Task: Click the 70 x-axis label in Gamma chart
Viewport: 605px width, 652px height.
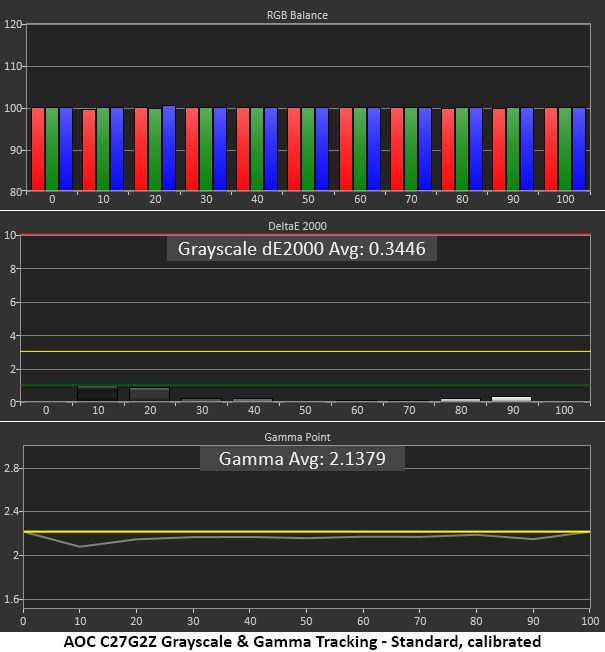Action: point(420,621)
